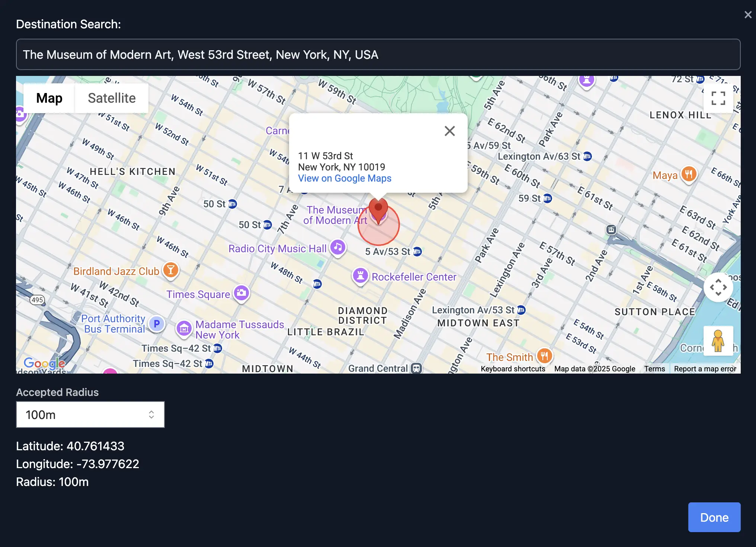Click 5 Av/53 St subway icon
Image resolution: width=756 pixels, height=547 pixels.
point(417,252)
